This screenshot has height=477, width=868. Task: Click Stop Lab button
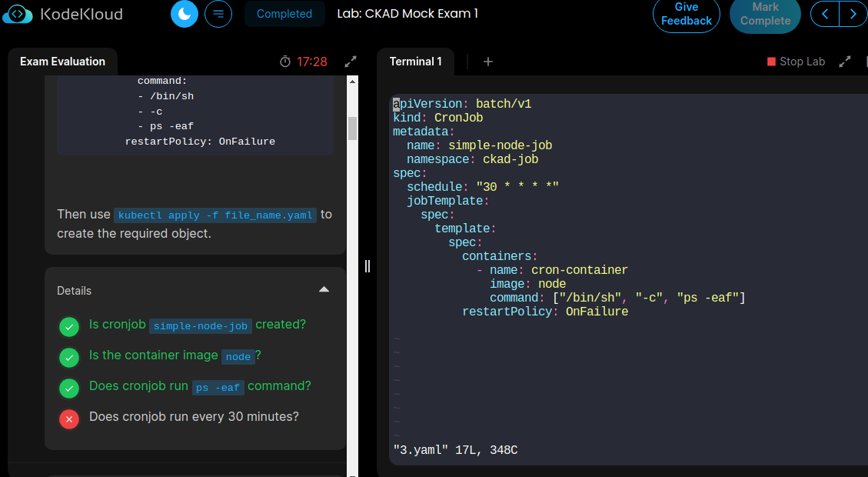pyautogui.click(x=796, y=62)
